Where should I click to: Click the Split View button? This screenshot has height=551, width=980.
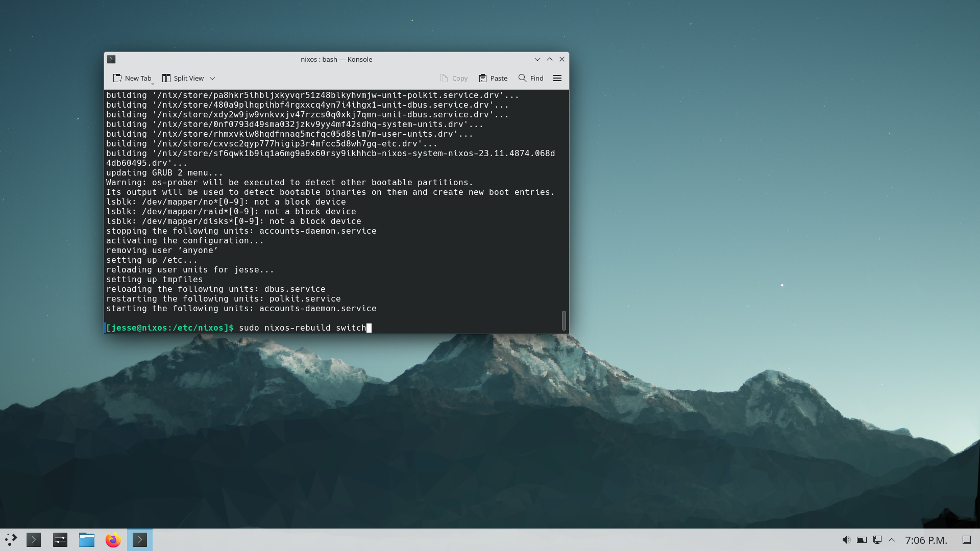pos(183,78)
